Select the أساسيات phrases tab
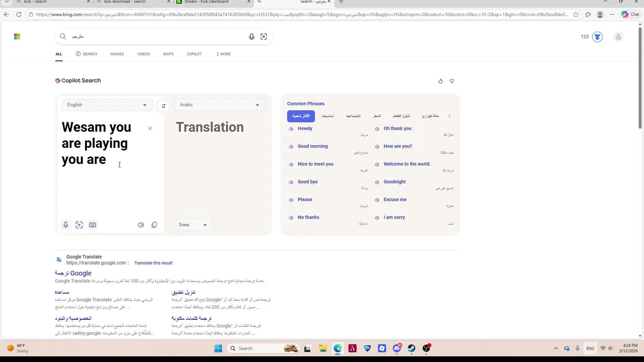Viewport: 644px width, 362px height. pos(328,116)
